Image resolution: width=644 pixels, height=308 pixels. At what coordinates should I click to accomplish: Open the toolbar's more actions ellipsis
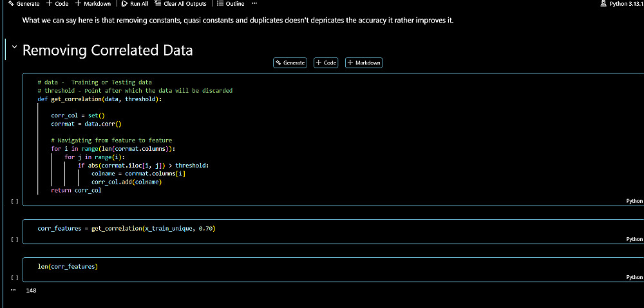(x=254, y=4)
